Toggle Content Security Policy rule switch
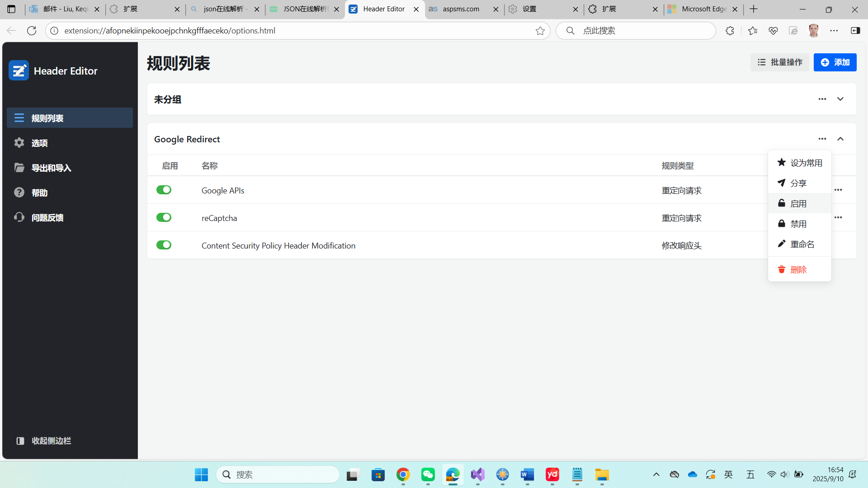This screenshot has height=488, width=868. pos(164,245)
